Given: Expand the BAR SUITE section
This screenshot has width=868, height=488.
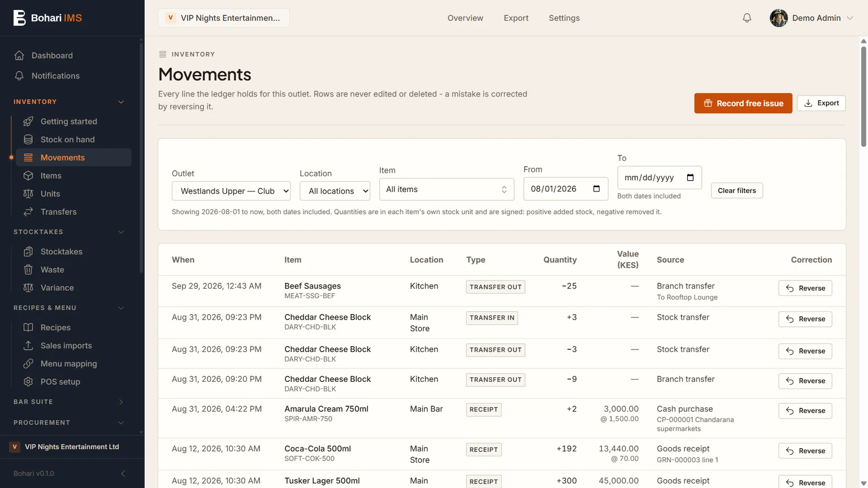Looking at the screenshot, I should coord(121,402).
